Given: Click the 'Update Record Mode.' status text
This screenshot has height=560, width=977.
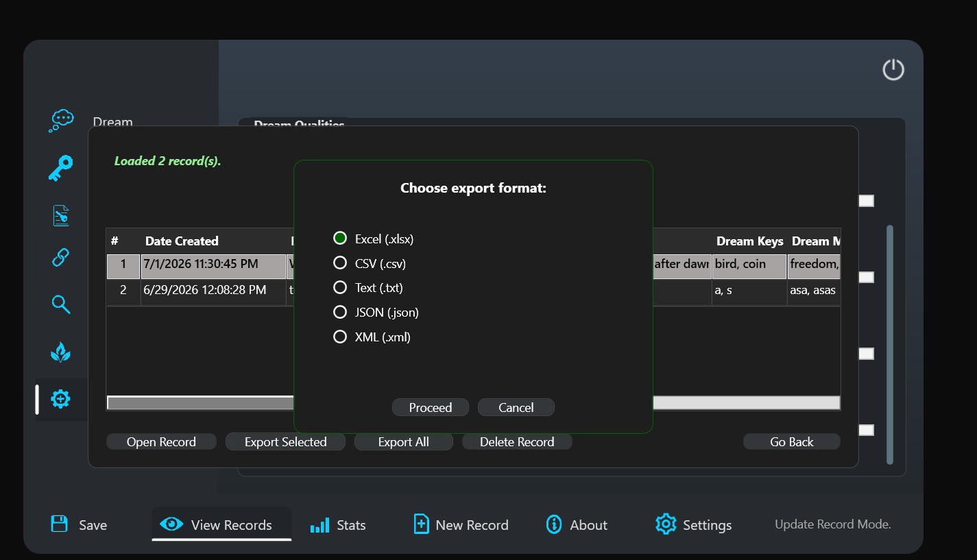Looking at the screenshot, I should pos(832,524).
